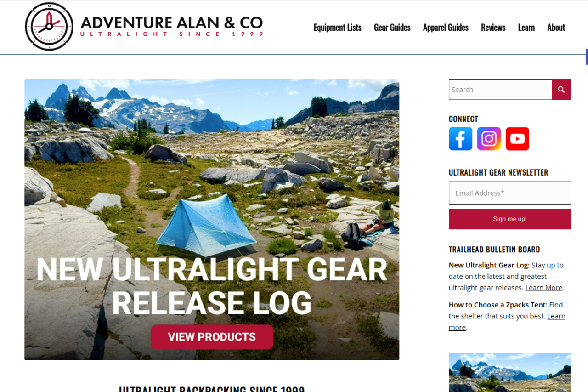Open the Instagram profile icon
Screen dimensions: 588x392
point(489,139)
